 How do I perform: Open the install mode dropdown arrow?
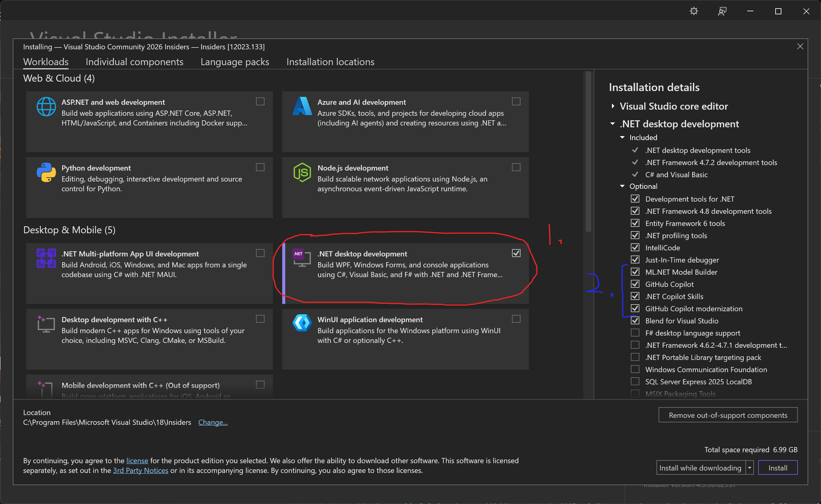(750, 468)
